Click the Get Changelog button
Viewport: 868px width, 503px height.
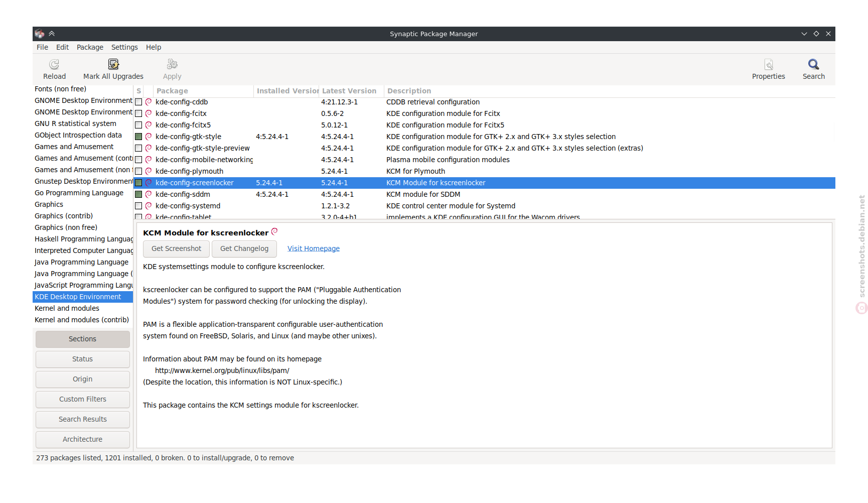[x=244, y=248]
